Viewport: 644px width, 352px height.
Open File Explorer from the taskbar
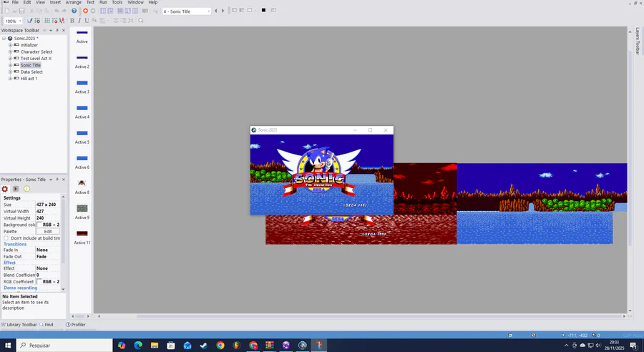point(155,346)
